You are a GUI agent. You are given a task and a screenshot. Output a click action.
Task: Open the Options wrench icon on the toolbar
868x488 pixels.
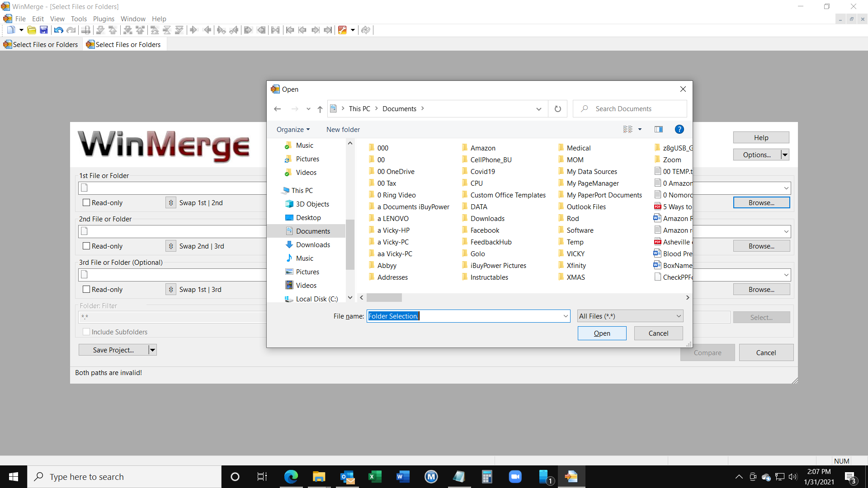344,30
